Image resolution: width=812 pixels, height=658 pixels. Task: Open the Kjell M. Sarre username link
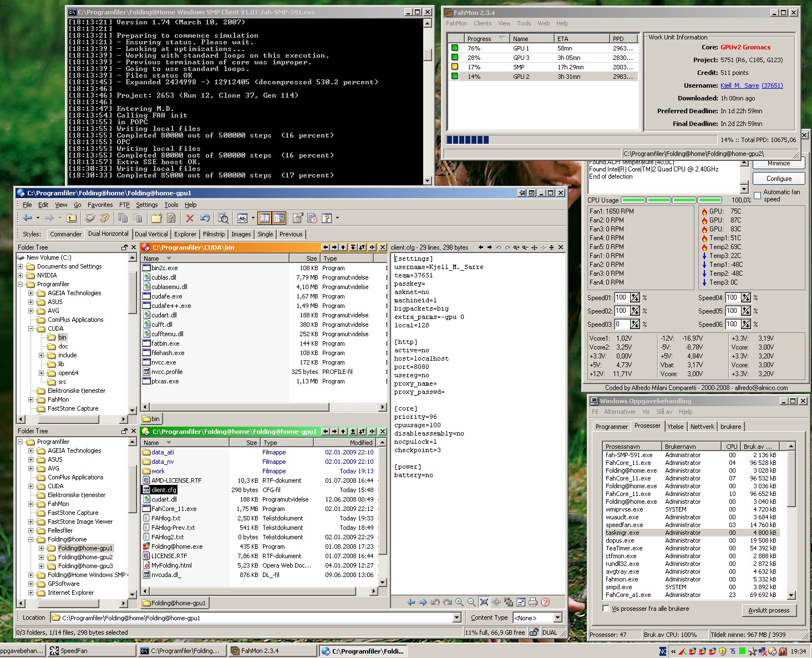(739, 85)
